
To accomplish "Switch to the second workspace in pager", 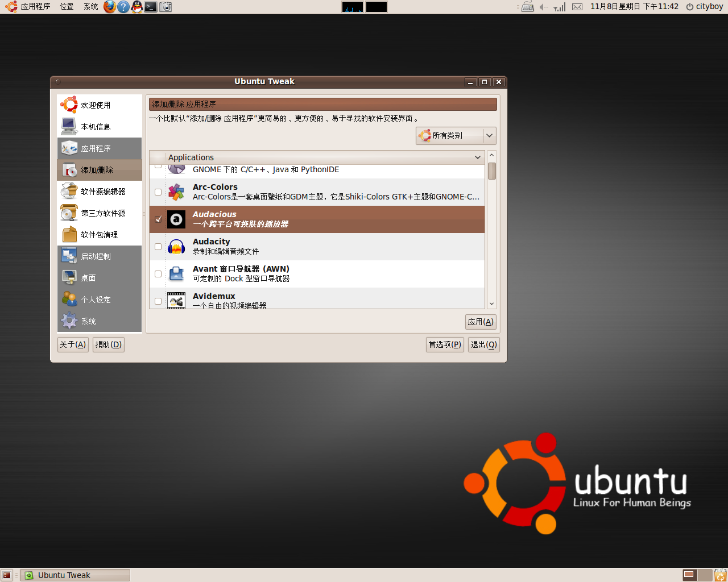I will click(x=705, y=575).
